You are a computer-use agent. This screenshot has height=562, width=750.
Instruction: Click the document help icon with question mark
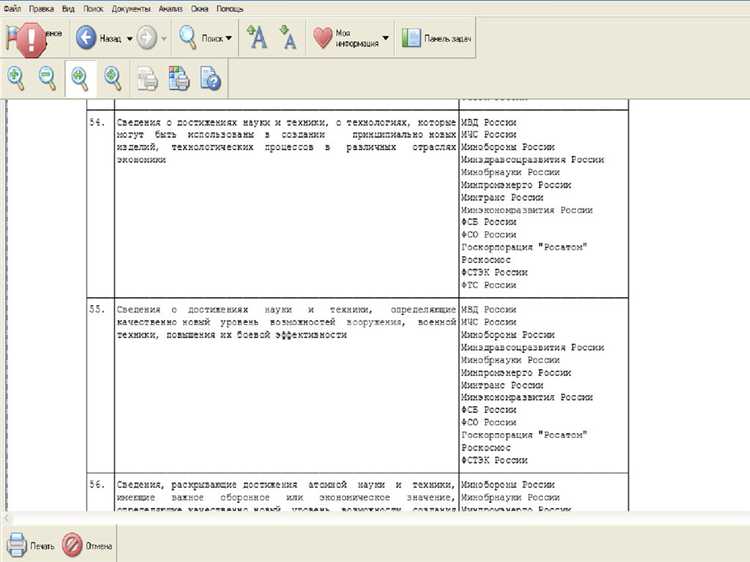pos(210,77)
